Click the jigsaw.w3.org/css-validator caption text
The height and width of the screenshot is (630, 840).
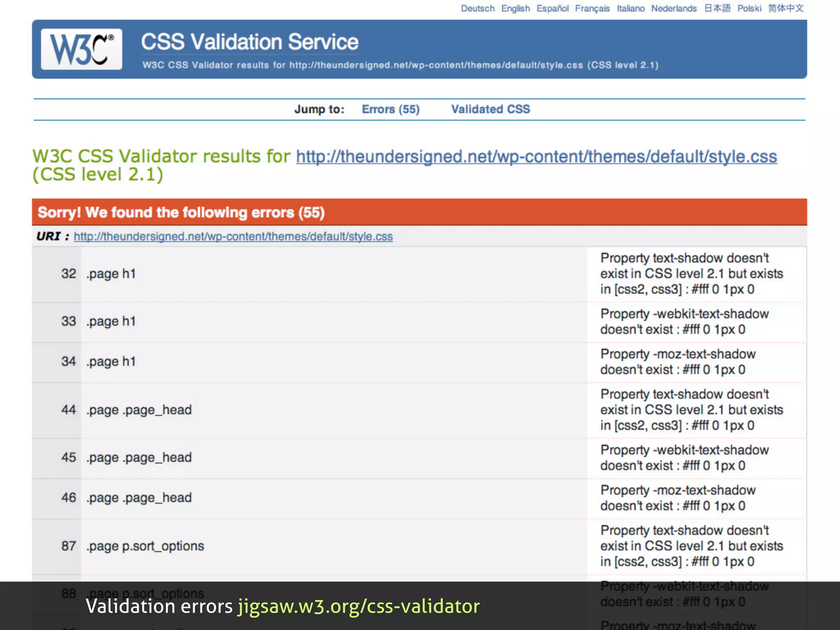pos(359,606)
